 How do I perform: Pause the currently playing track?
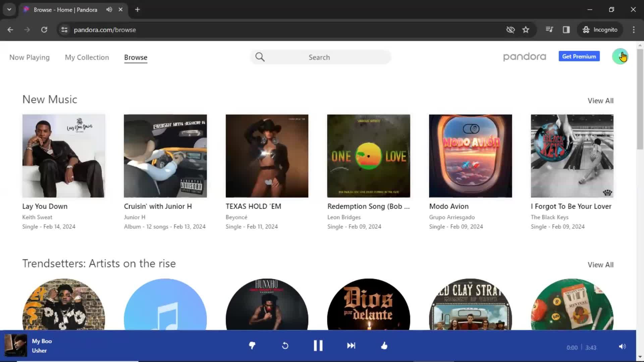click(x=318, y=345)
